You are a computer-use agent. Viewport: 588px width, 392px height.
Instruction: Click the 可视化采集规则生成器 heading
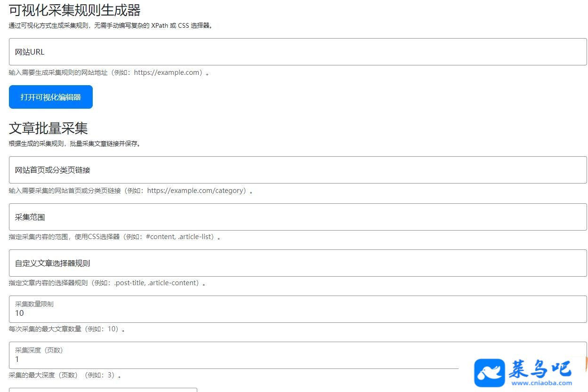pos(75,10)
